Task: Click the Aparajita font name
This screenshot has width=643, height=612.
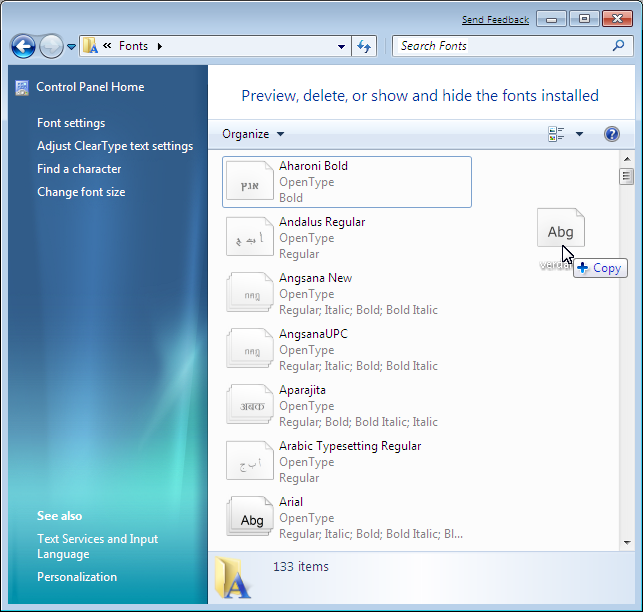Action: [x=302, y=390]
